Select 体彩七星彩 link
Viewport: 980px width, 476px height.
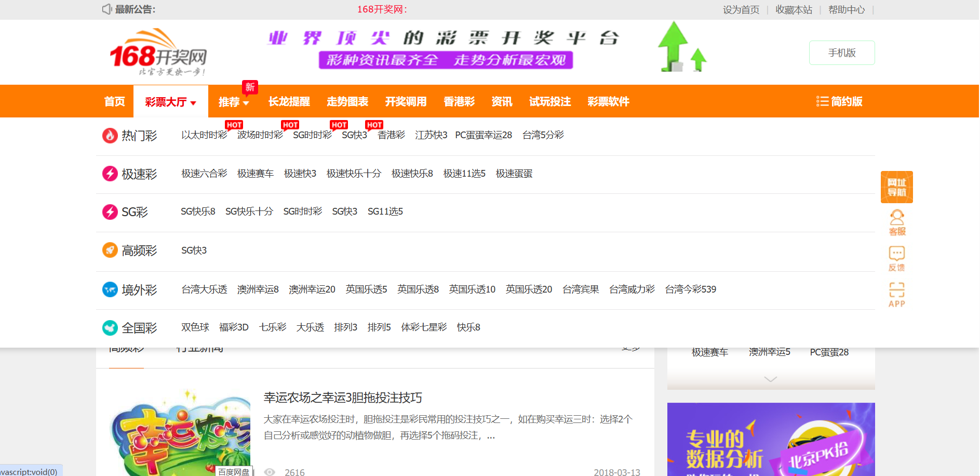tap(424, 327)
